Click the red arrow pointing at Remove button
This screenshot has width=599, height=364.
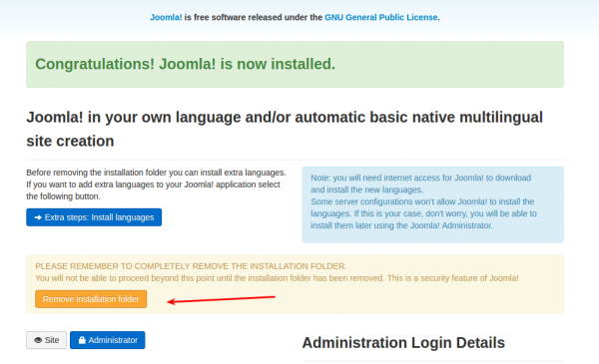222,299
